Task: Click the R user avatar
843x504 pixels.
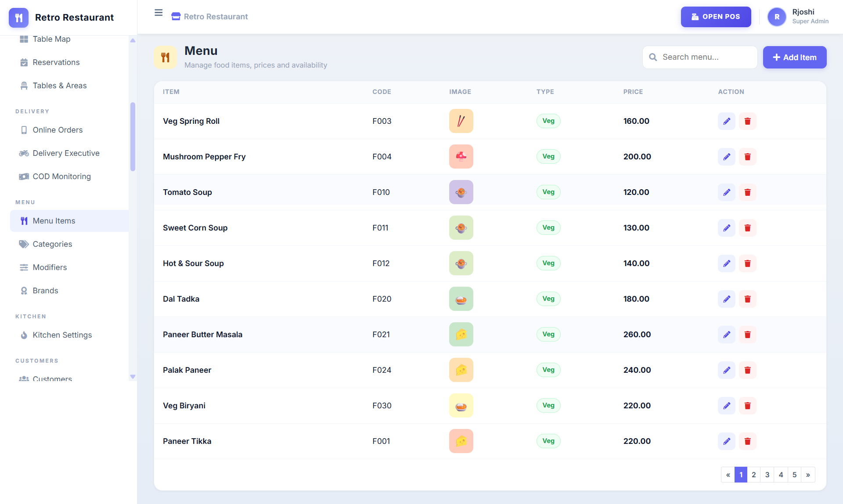Action: pyautogui.click(x=777, y=17)
